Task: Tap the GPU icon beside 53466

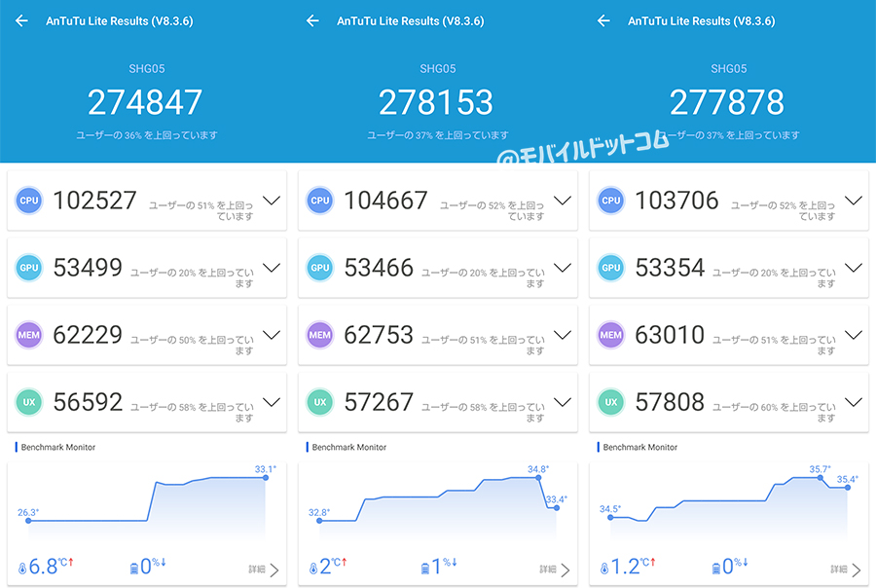Action: pos(320,267)
